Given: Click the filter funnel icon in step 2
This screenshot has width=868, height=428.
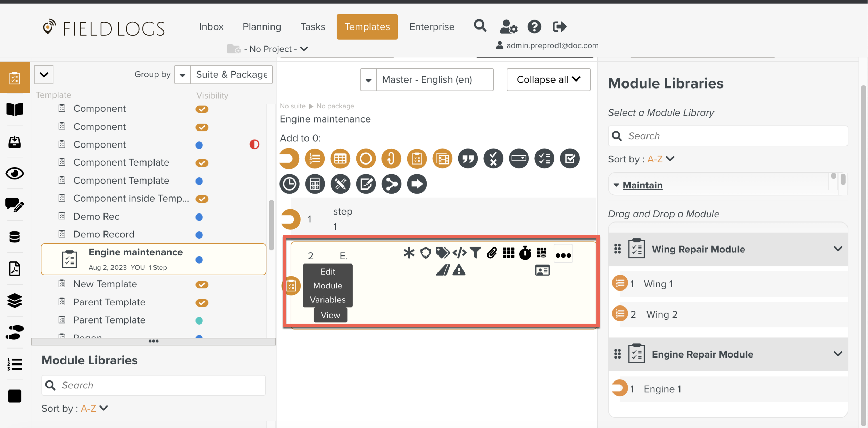Looking at the screenshot, I should 475,253.
